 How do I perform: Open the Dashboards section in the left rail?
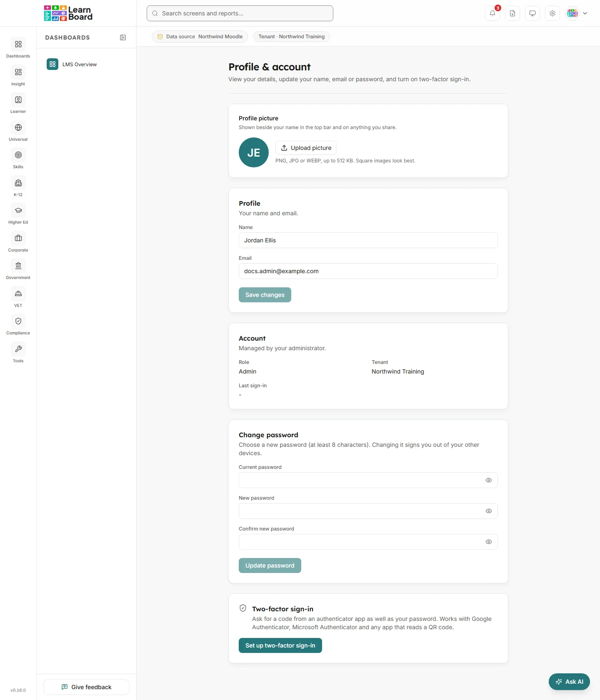[x=18, y=48]
